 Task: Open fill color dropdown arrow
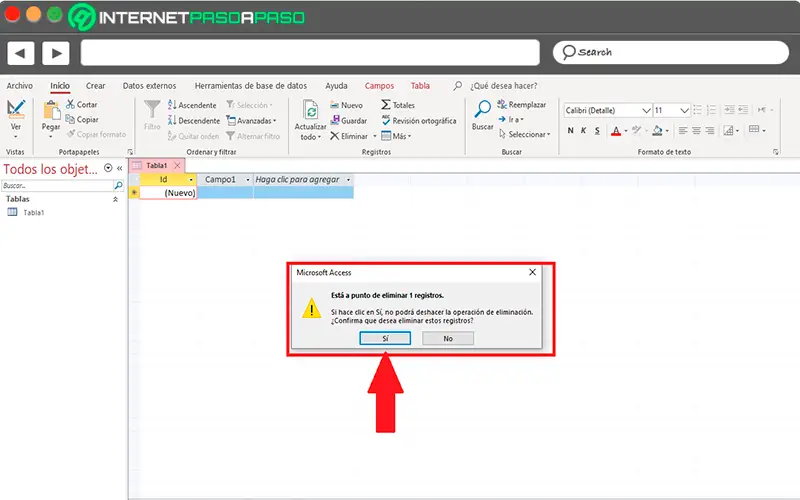(667, 131)
